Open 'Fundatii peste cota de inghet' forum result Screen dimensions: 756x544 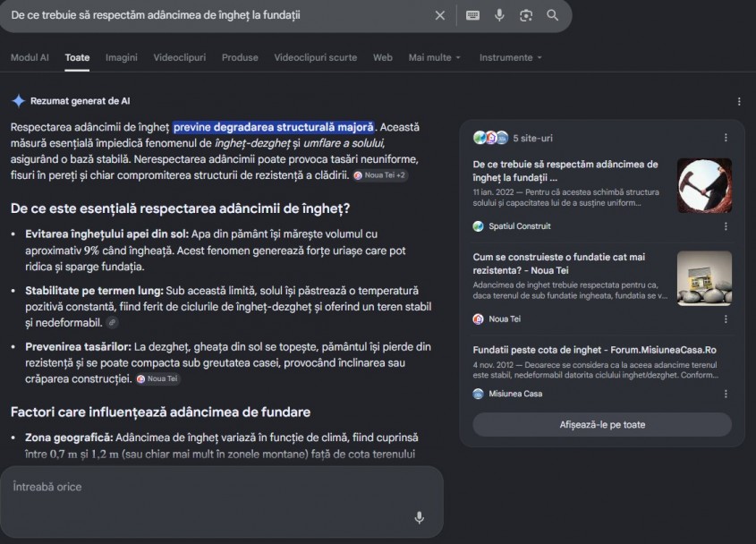coord(594,350)
